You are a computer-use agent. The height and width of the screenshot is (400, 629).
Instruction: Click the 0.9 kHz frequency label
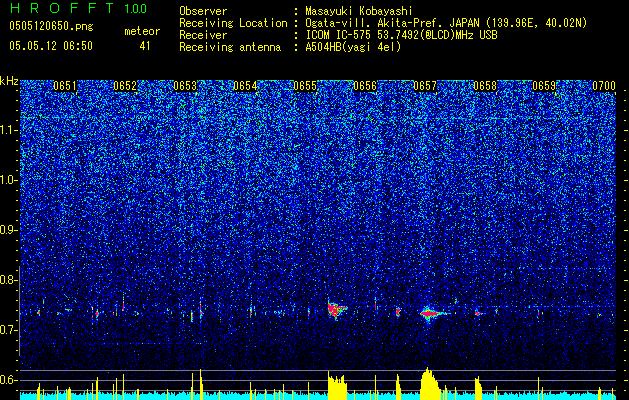pyautogui.click(x=8, y=230)
